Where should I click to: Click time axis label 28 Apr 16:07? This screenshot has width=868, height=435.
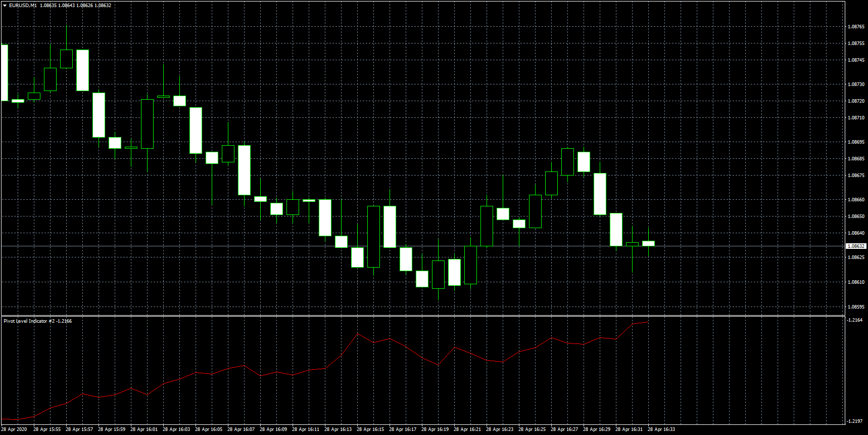click(x=241, y=429)
